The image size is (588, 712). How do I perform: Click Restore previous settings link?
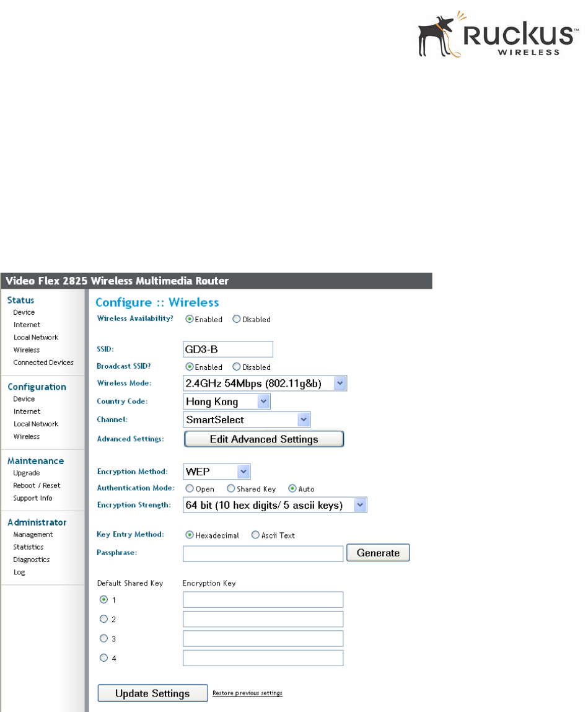point(247,693)
